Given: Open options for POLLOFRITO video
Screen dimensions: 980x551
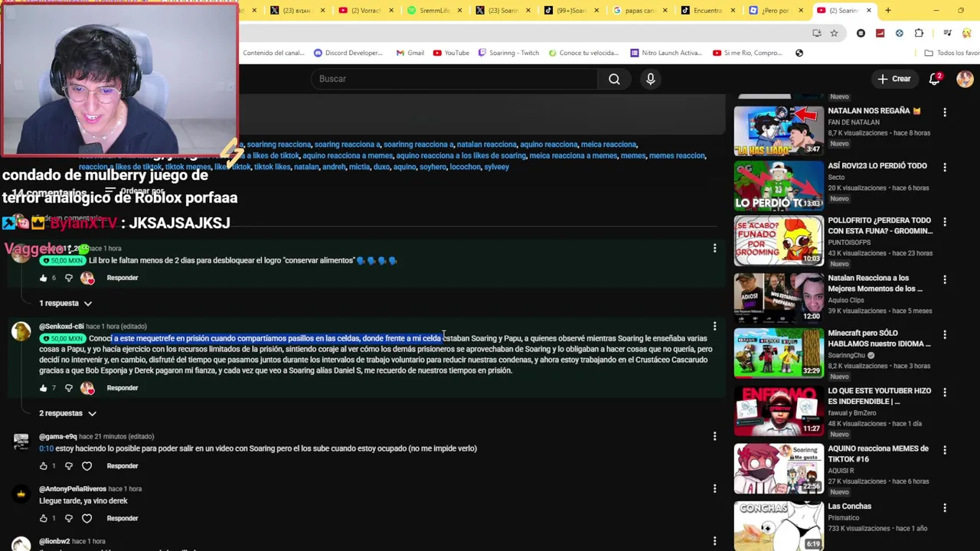Looking at the screenshot, I should click(x=944, y=222).
